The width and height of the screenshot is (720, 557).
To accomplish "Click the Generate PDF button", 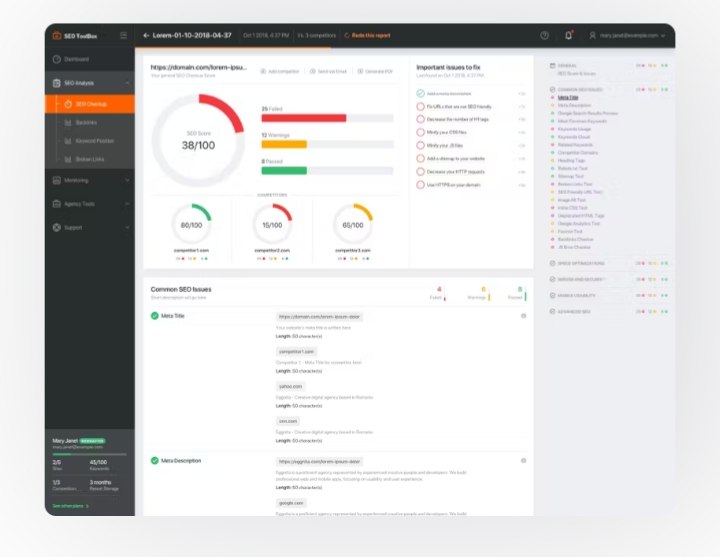I will pyautogui.click(x=376, y=72).
